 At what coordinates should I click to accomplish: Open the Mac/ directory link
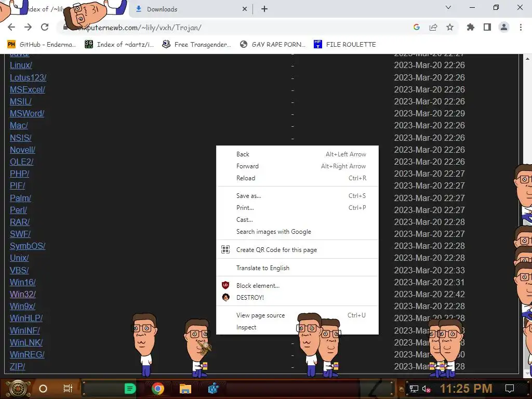[x=19, y=126]
